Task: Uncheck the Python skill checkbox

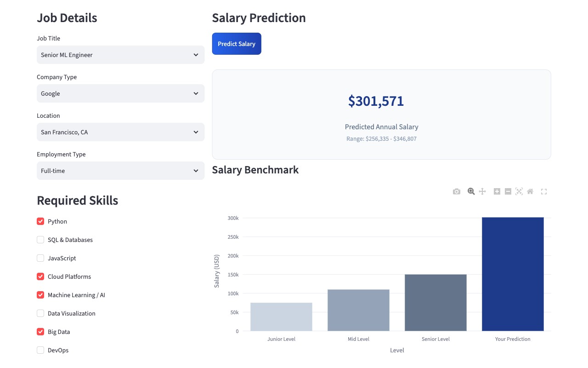Action: tap(40, 221)
